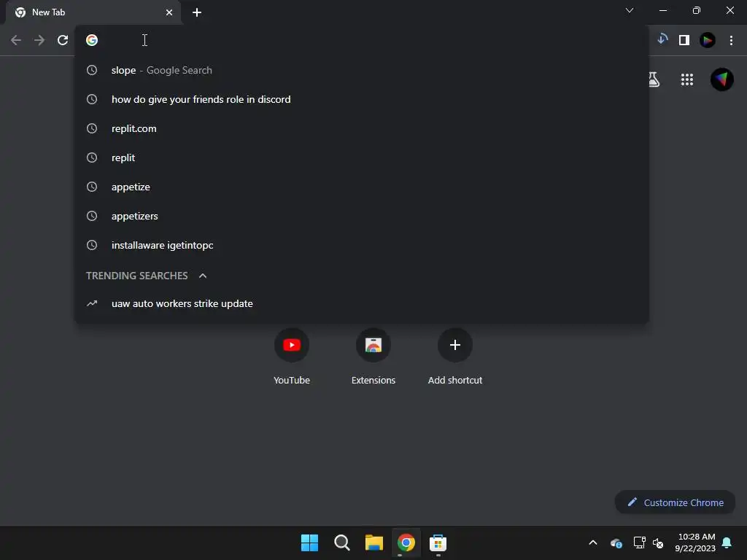Screen dimensions: 747x560
Task: Click the network tray icon
Action: [639, 542]
